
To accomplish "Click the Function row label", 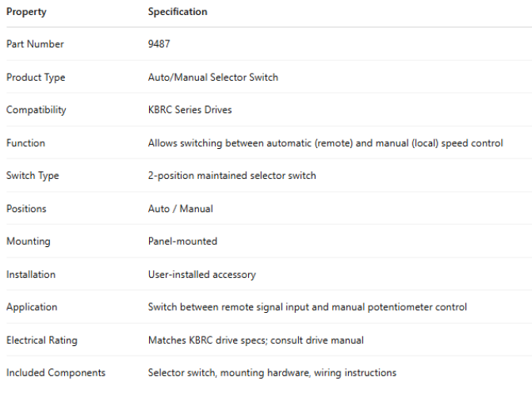I will (25, 143).
